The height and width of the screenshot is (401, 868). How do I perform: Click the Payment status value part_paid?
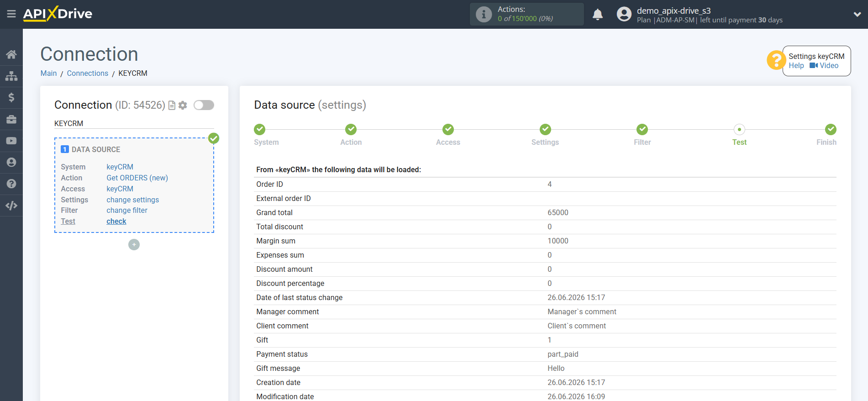563,354
